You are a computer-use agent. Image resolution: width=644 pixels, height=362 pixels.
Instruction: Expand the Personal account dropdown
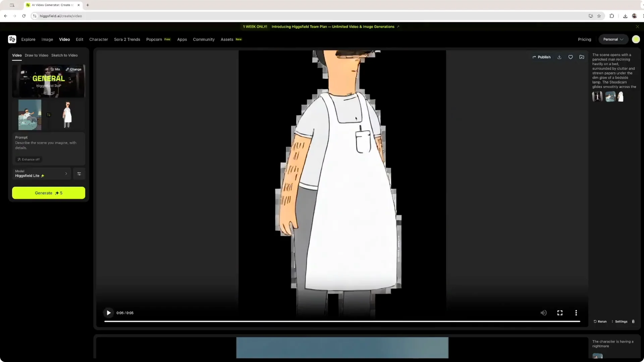click(613, 39)
